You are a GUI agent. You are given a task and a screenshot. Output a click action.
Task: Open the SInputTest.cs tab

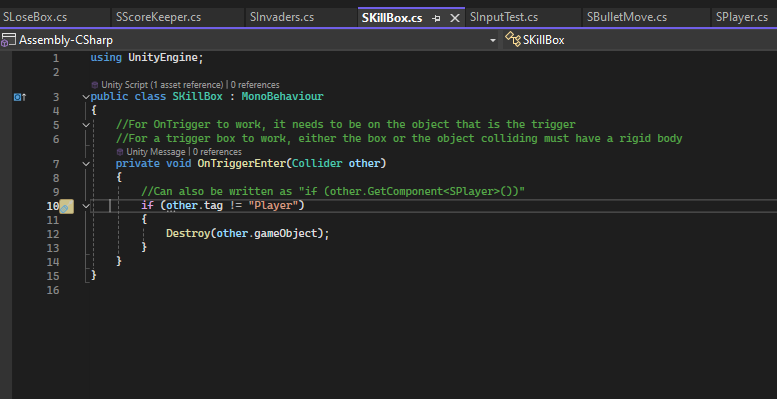[504, 17]
